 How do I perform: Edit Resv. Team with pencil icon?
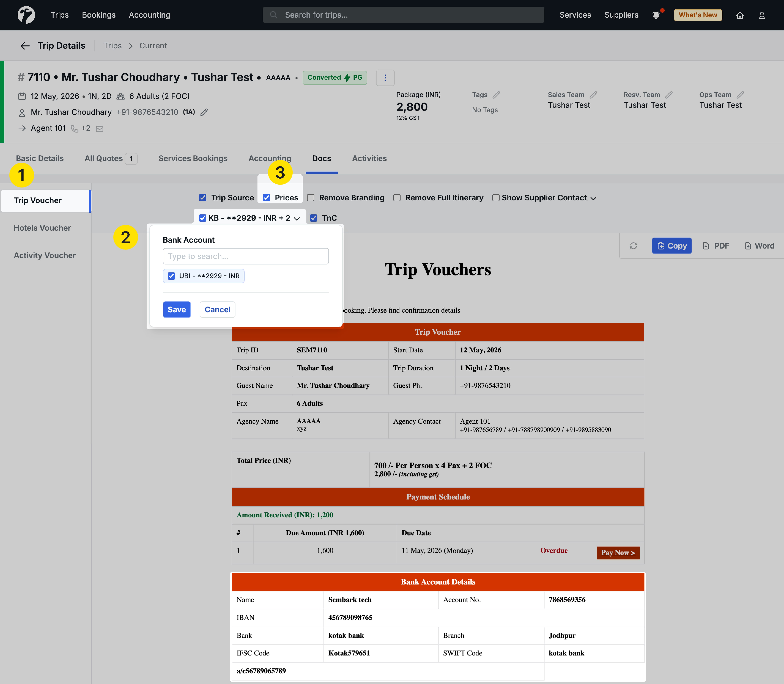tap(669, 95)
